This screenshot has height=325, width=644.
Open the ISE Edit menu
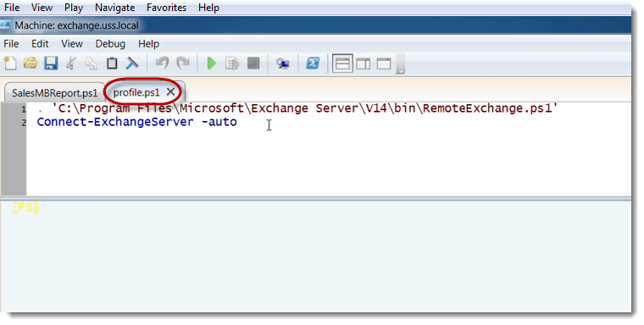tap(40, 44)
